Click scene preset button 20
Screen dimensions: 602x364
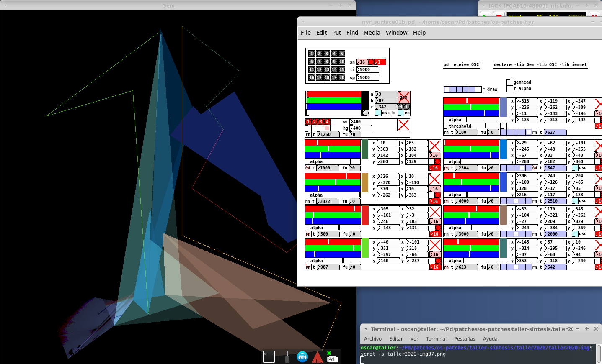(342, 77)
